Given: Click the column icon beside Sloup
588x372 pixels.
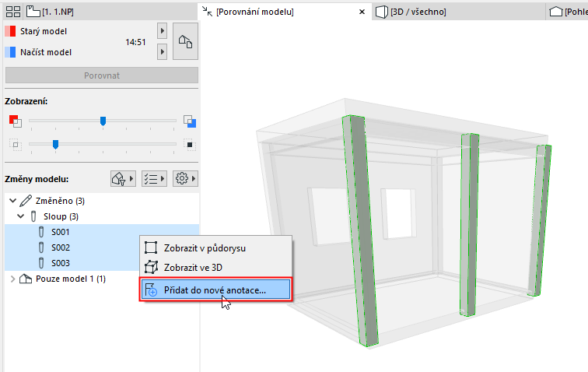Looking at the screenshot, I should click(x=33, y=216).
